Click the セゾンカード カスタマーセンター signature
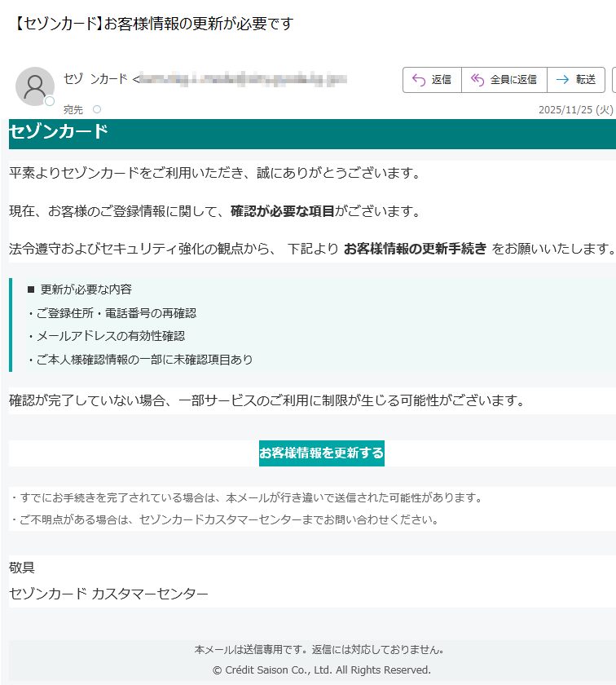The width and height of the screenshot is (616, 685). click(x=108, y=594)
